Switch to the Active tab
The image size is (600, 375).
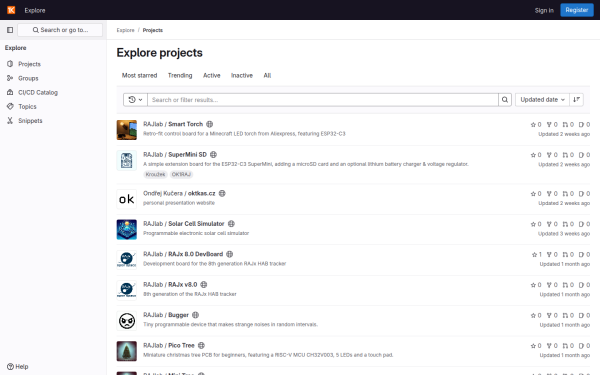point(212,75)
